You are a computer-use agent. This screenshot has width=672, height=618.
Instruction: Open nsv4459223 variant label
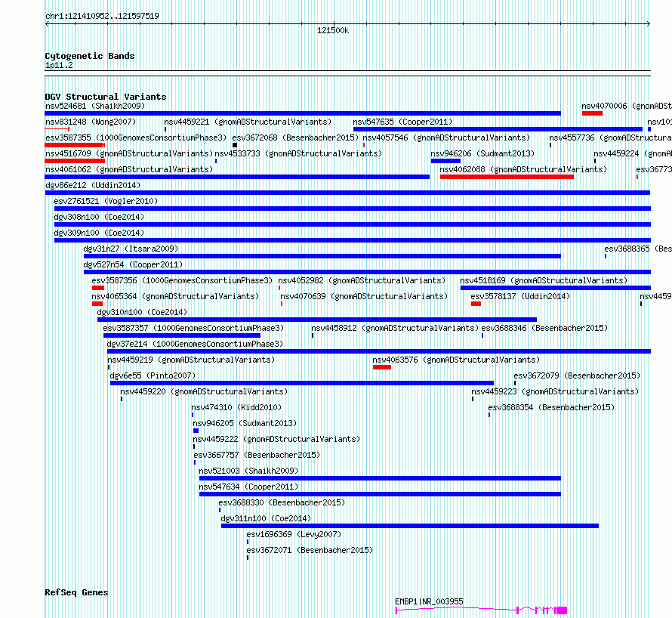[555, 391]
